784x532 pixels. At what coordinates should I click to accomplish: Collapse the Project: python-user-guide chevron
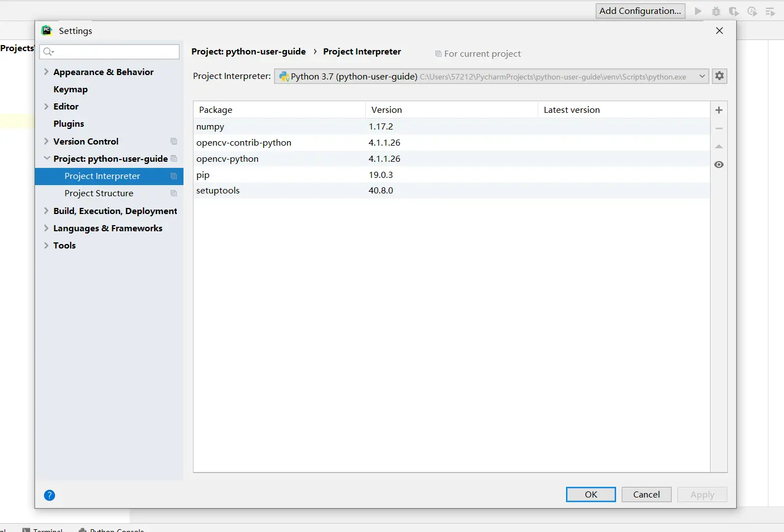(x=46, y=158)
